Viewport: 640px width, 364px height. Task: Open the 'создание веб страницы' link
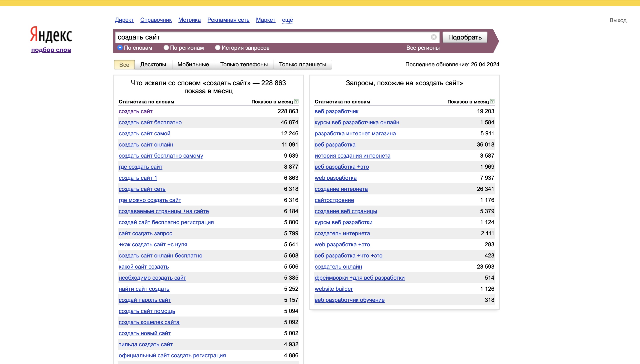(346, 211)
